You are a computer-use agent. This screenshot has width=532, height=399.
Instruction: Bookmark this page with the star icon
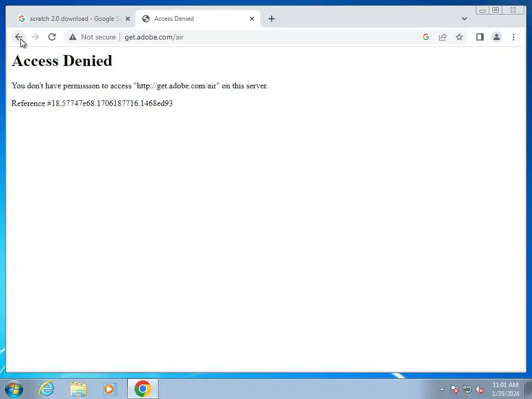[459, 37]
